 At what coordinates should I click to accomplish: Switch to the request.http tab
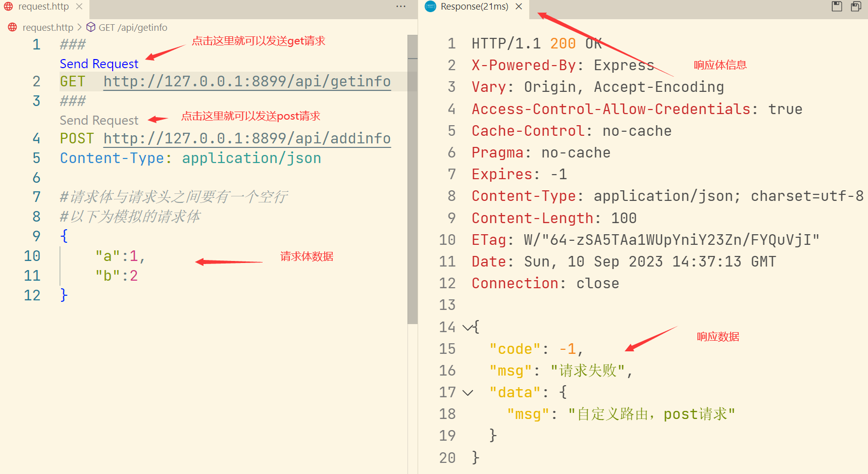click(x=43, y=7)
